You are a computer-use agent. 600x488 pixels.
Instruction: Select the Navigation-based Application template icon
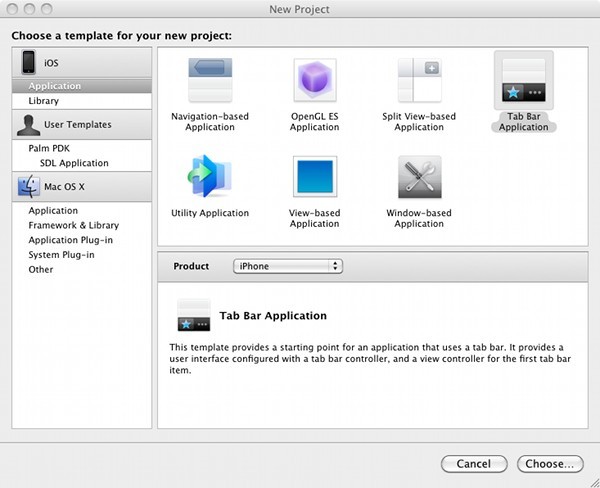click(210, 80)
